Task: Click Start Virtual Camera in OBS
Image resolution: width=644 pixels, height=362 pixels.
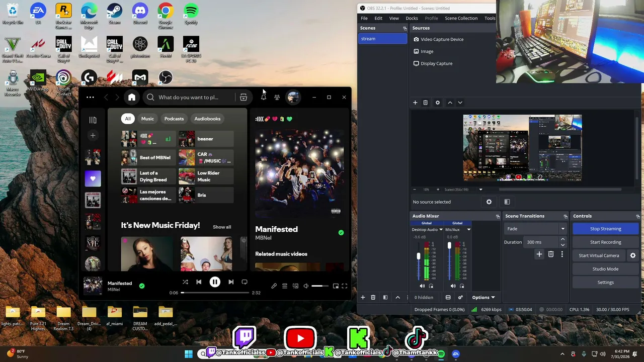Action: click(599, 255)
